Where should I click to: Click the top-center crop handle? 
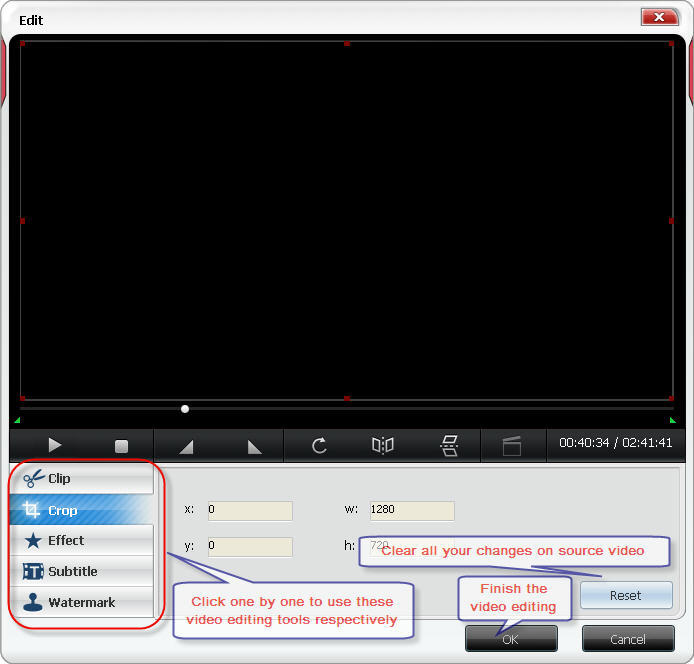(347, 43)
